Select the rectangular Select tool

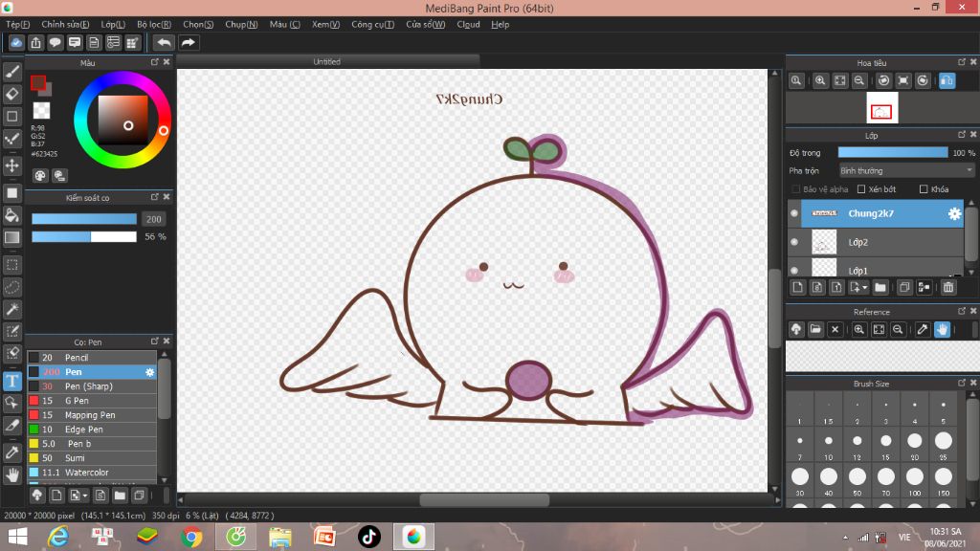coord(11,265)
